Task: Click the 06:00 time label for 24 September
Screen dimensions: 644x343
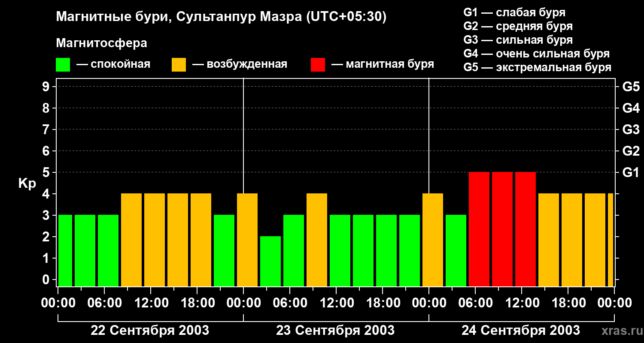Action: 475,303
